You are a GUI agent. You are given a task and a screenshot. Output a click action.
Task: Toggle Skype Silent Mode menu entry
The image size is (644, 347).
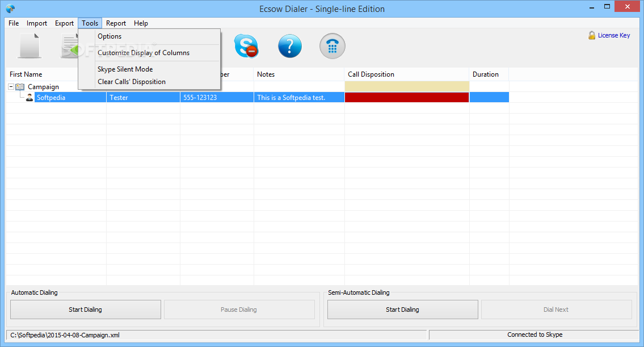coord(149,69)
